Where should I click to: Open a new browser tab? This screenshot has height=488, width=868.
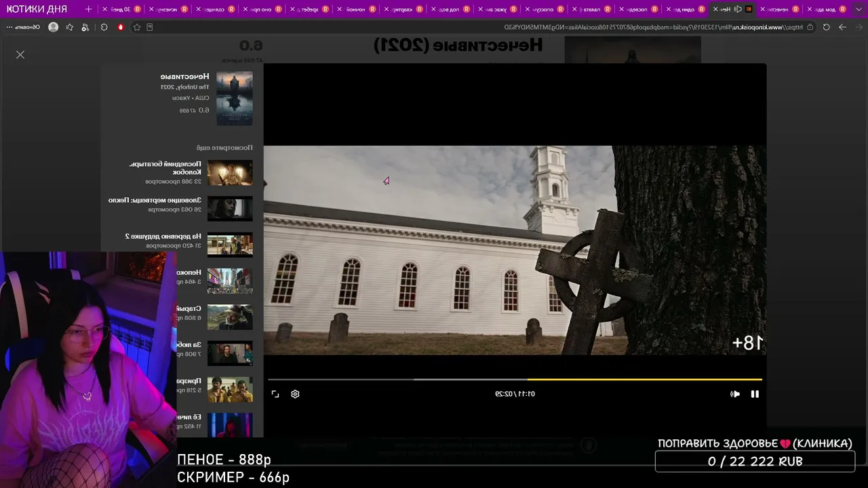point(88,9)
